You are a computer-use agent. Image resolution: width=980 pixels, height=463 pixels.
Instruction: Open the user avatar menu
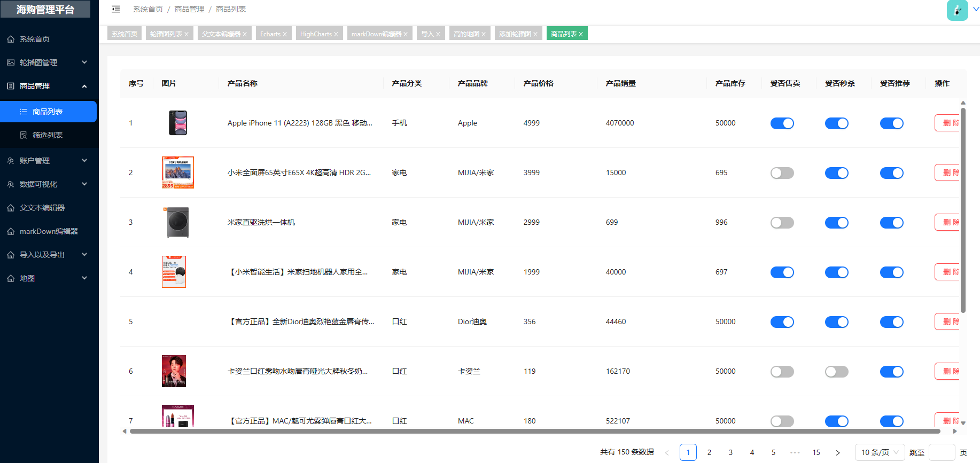click(957, 10)
